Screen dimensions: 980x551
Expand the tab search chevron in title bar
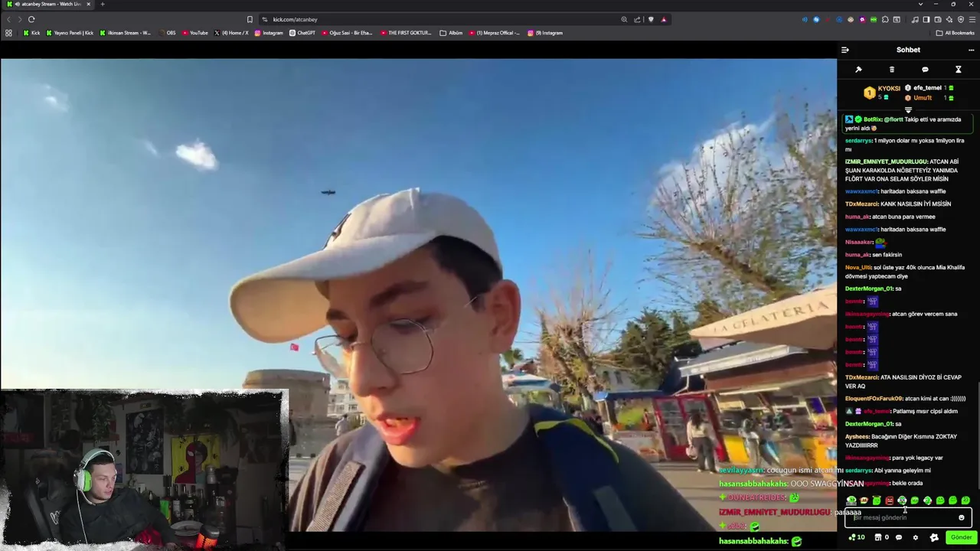click(920, 4)
